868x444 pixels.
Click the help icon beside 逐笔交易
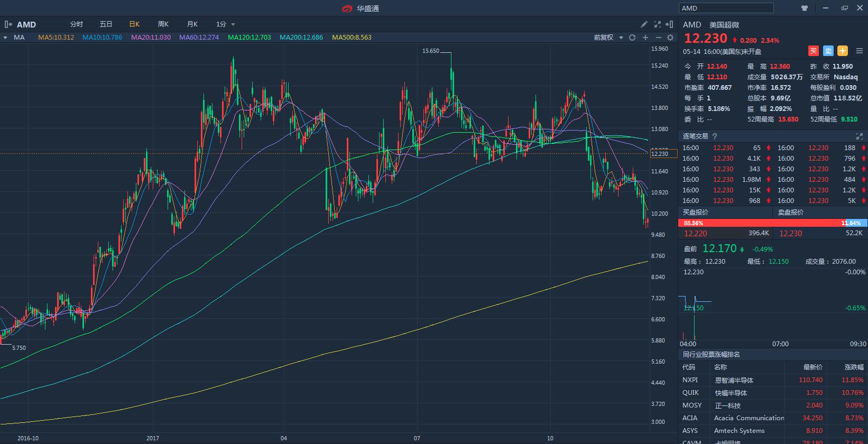pos(715,136)
